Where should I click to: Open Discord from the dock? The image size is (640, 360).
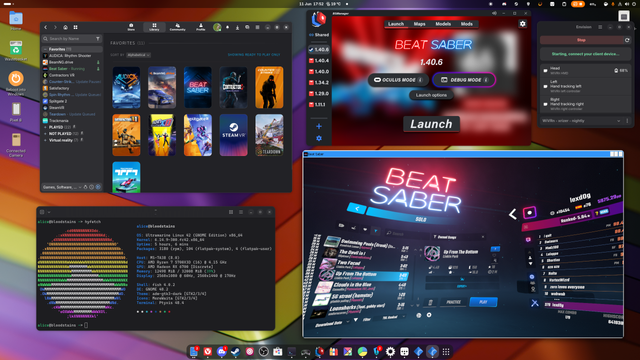tap(222, 351)
